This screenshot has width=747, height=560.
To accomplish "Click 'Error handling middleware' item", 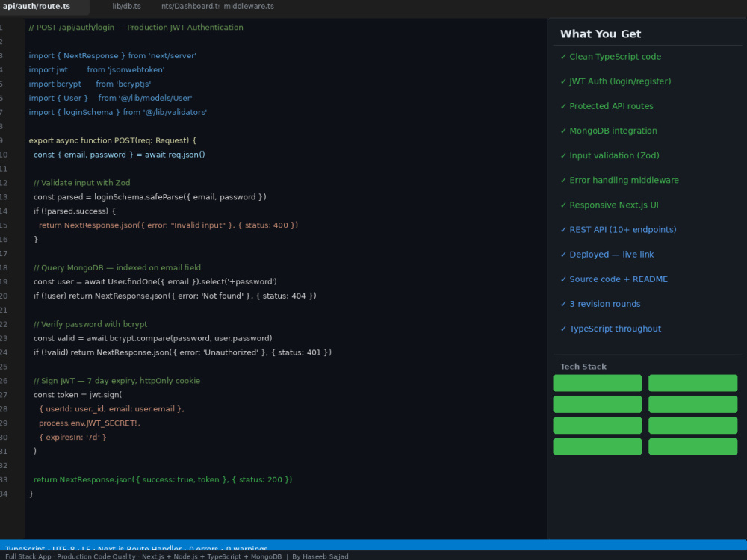I will pos(619,181).
